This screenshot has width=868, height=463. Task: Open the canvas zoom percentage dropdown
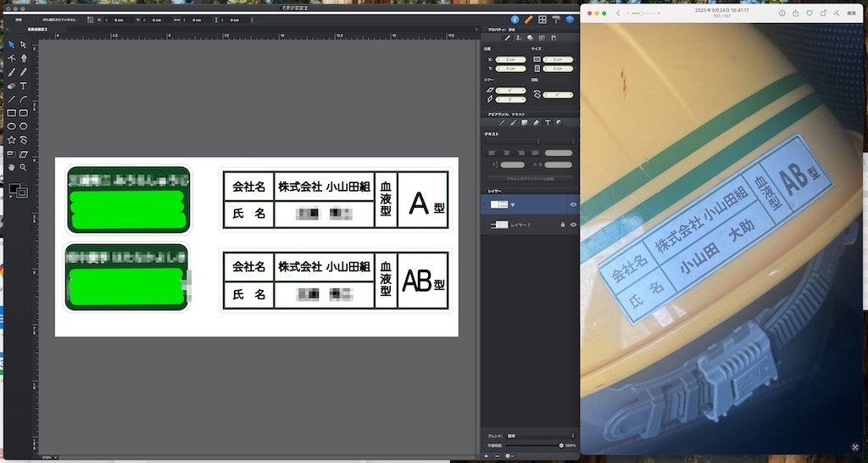[x=49, y=457]
